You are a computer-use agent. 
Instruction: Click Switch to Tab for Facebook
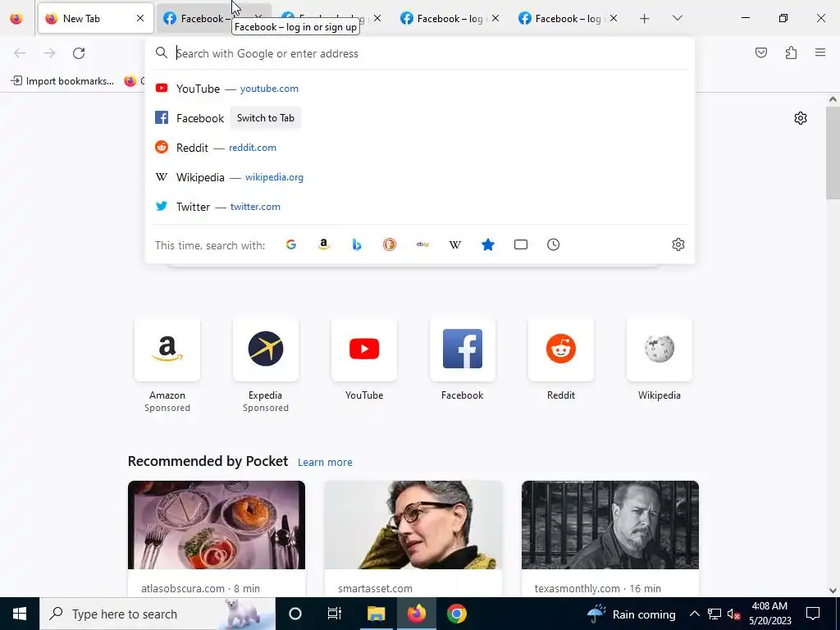coord(266,118)
